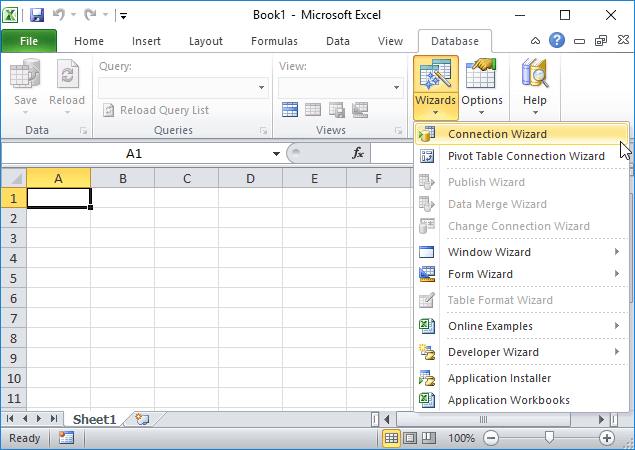Select row 5 header
The image size is (635, 450).
pyautogui.click(x=14, y=279)
